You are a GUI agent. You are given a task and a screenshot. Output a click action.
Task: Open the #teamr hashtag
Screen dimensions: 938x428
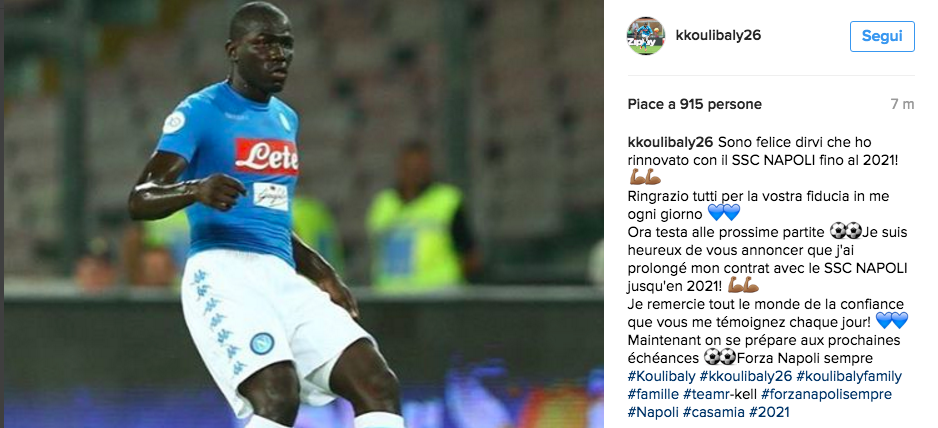click(708, 394)
